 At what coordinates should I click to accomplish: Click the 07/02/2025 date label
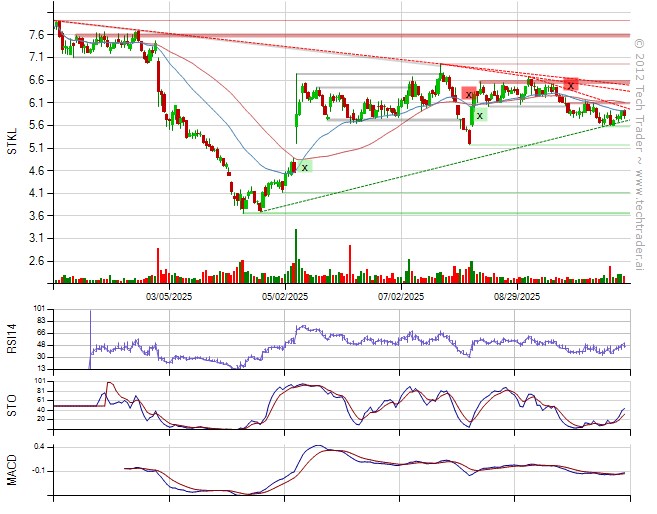(401, 297)
